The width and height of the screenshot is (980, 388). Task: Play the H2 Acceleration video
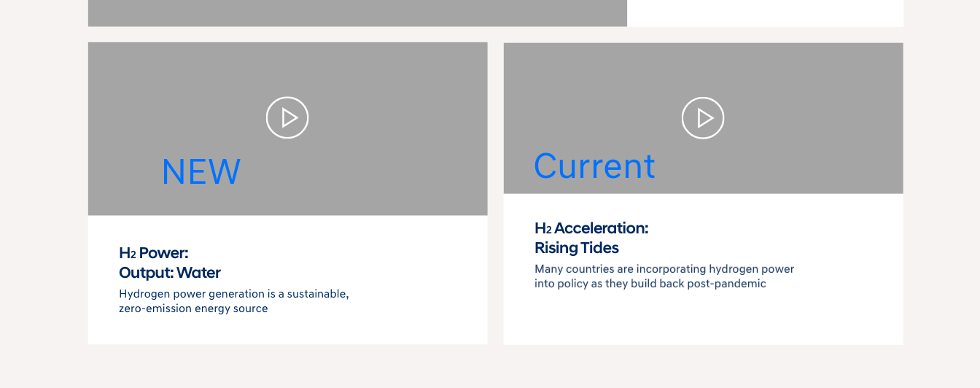pos(703,118)
